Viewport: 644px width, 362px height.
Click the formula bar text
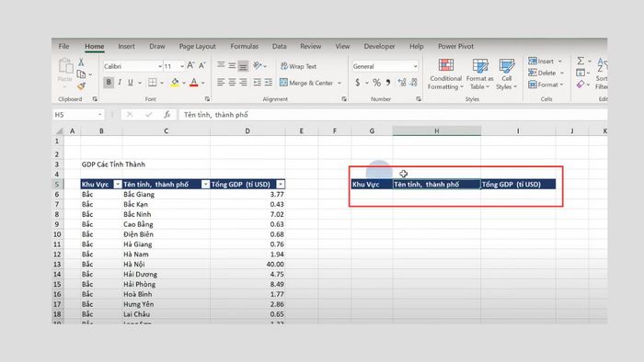(215, 115)
